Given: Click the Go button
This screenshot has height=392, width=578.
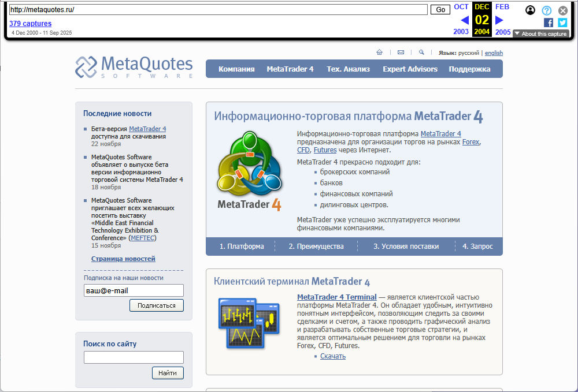Looking at the screenshot, I should pos(440,10).
